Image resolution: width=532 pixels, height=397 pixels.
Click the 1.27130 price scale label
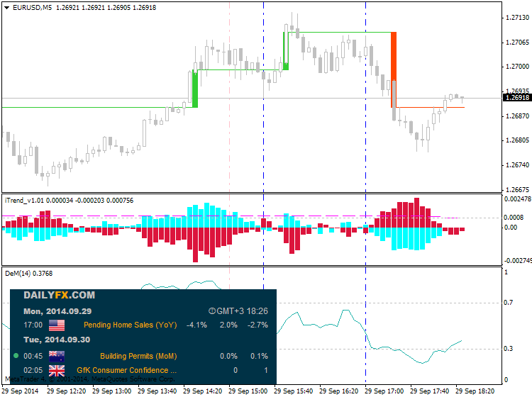click(517, 18)
